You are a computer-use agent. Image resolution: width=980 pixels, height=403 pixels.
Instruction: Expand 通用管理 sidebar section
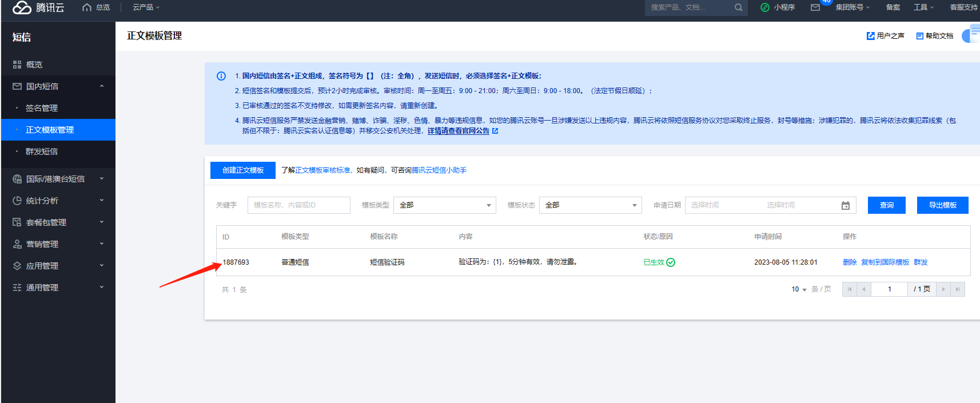58,288
